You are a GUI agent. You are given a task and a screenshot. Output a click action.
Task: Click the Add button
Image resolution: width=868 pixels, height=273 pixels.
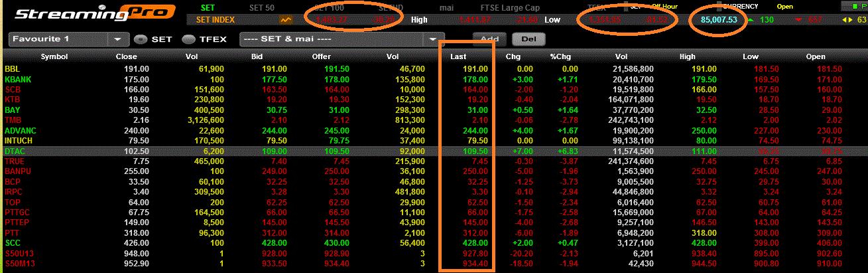[489, 39]
